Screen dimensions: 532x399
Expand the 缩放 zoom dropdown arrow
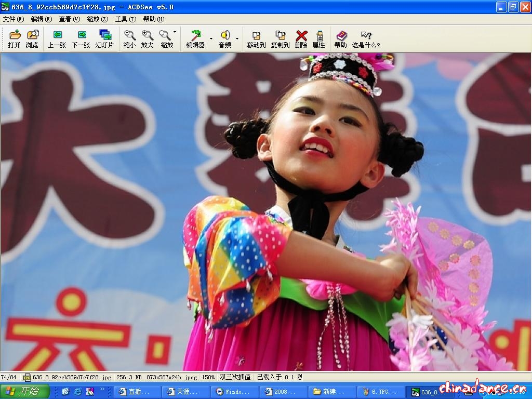pos(175,32)
